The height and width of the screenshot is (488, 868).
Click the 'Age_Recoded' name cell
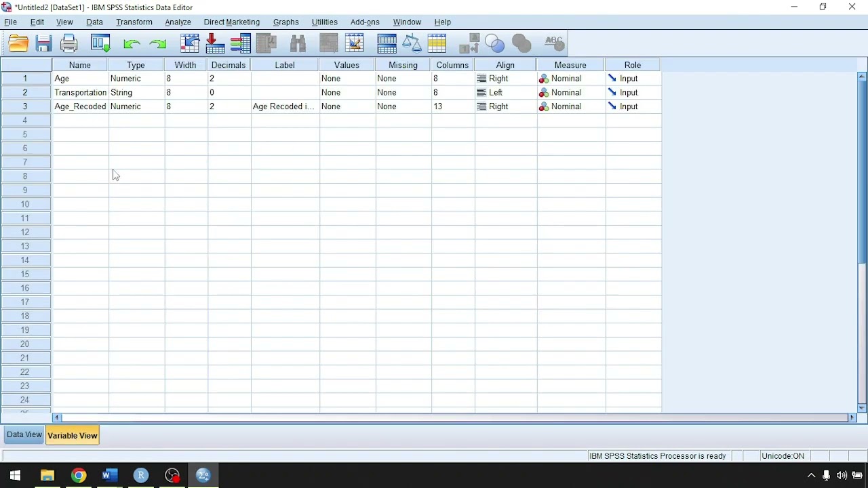[x=80, y=106]
